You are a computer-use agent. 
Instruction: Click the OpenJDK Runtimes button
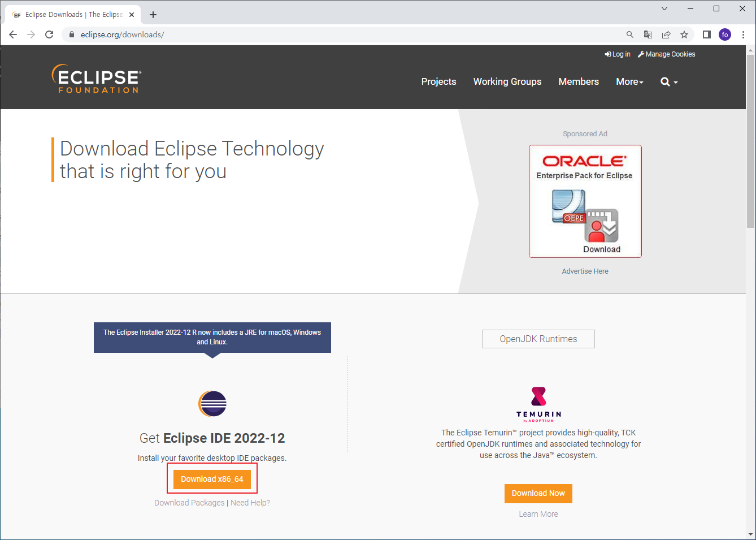[538, 339]
